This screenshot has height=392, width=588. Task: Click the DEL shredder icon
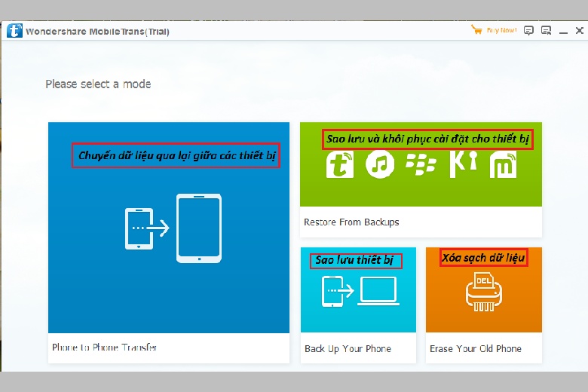[484, 292]
